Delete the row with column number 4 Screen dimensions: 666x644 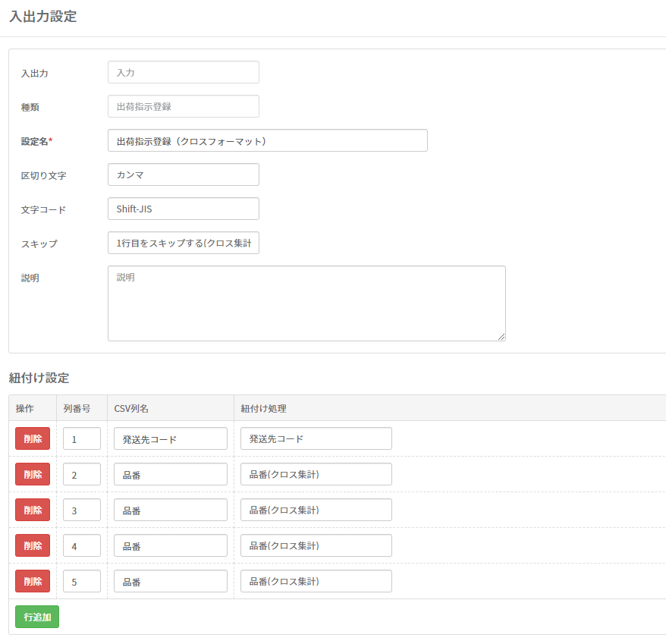point(33,545)
